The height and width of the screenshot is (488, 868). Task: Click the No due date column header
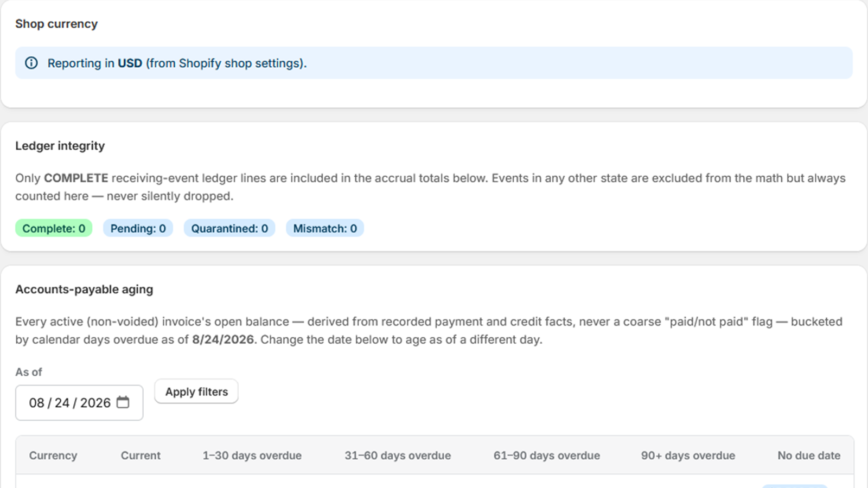809,455
